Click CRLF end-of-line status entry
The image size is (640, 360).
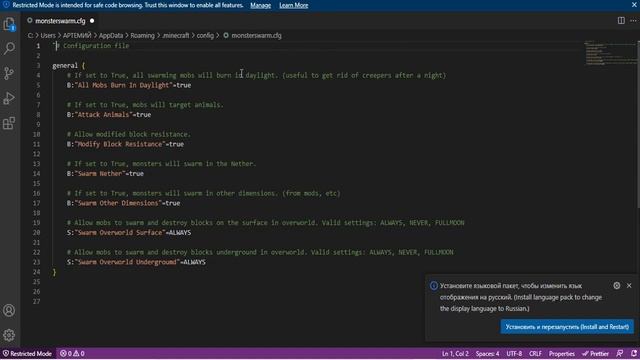pos(535,353)
